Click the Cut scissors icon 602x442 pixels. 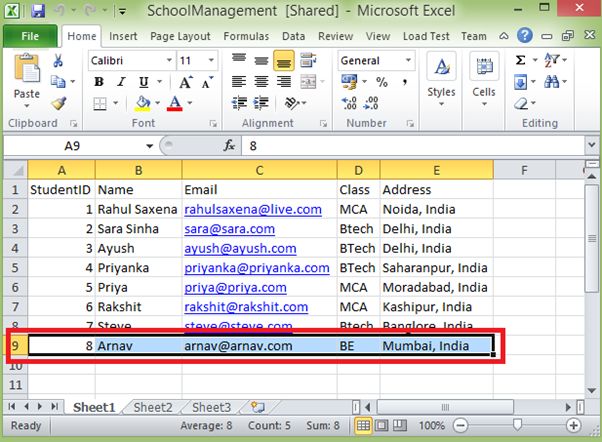(58, 60)
